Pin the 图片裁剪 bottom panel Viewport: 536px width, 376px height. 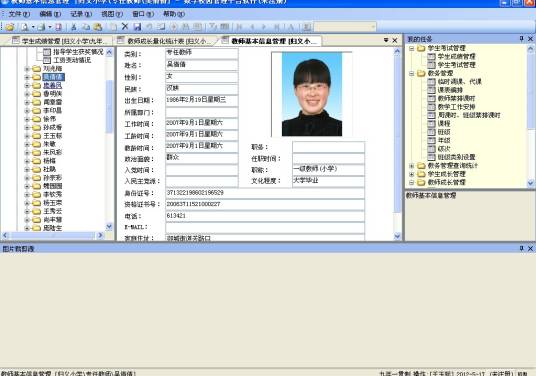coord(522,249)
